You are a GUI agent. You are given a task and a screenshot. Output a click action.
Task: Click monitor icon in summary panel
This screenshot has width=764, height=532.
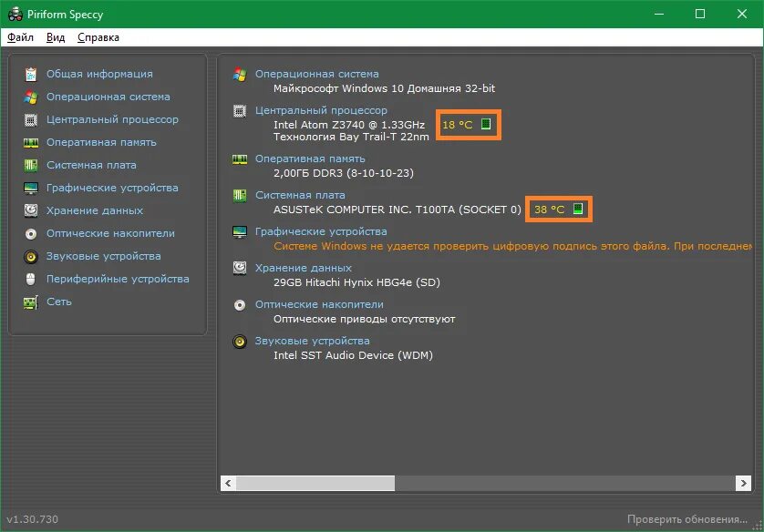coord(240,232)
